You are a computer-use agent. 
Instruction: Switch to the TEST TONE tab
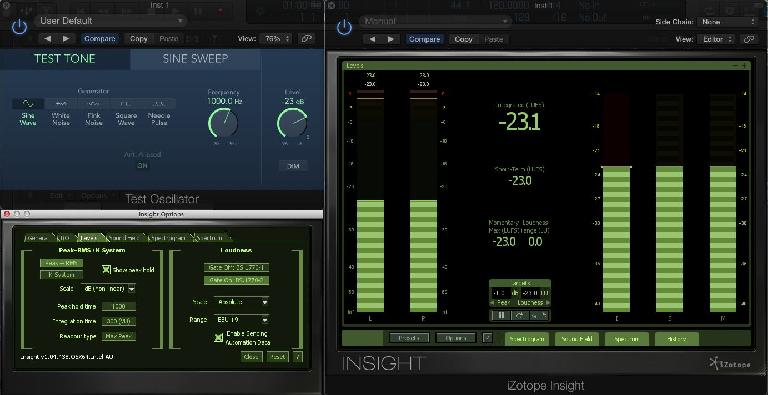65,59
